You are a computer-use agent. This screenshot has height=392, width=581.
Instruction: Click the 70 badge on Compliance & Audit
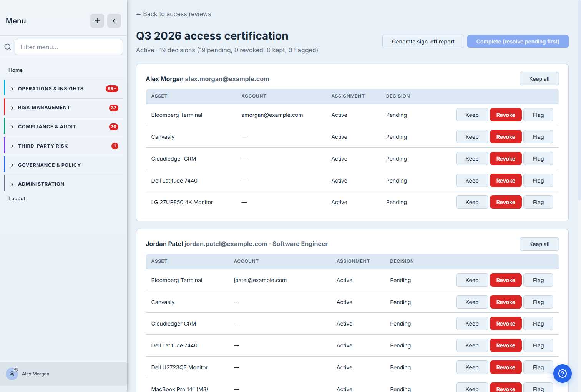click(x=114, y=127)
